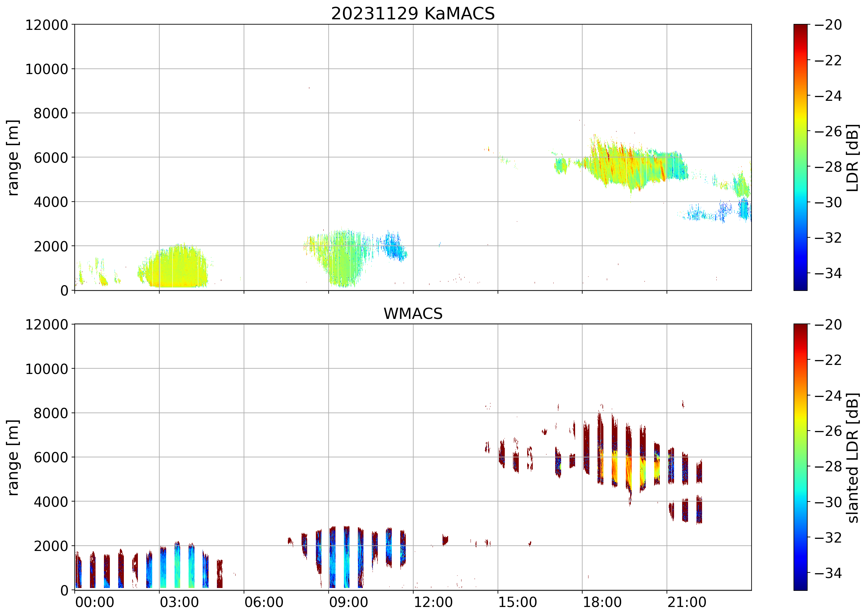Click the 15:00 x-axis tick label
867x616 pixels.
[518, 602]
